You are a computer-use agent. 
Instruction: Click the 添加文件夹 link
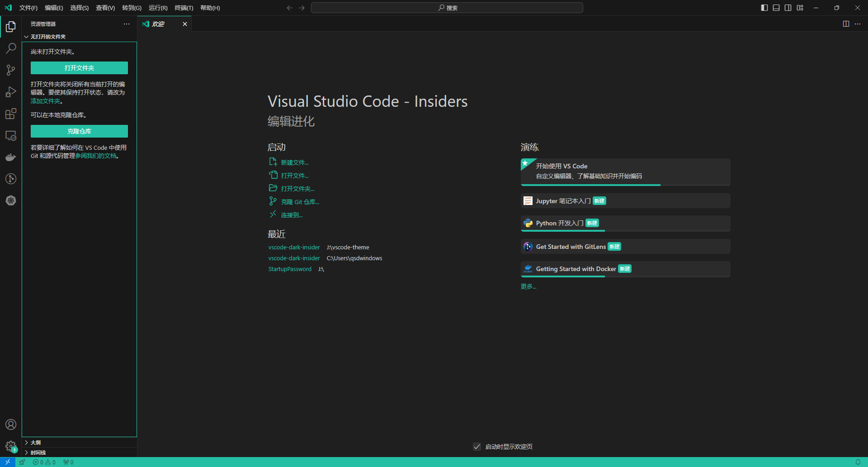click(x=45, y=101)
